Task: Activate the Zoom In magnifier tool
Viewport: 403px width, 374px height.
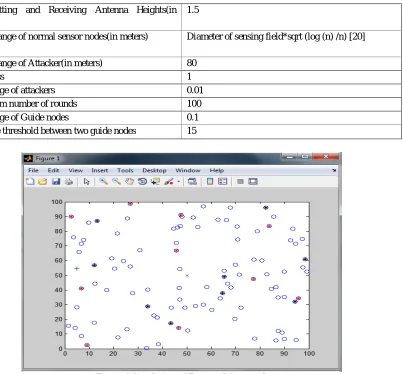Action: tap(104, 181)
